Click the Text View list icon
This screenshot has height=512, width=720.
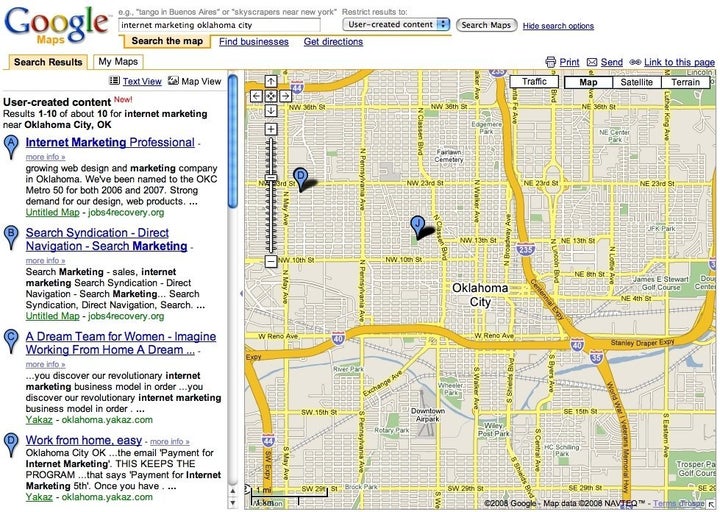[114, 81]
